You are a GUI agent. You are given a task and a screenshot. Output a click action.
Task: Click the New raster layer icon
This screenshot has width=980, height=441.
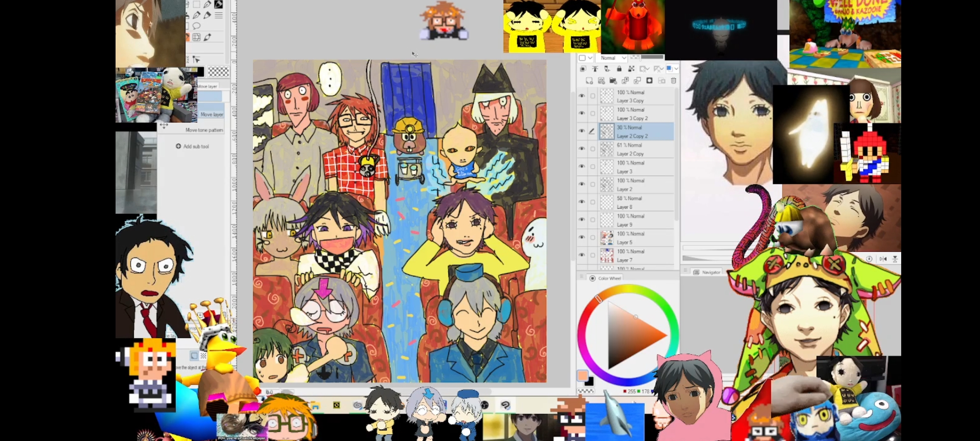point(589,80)
